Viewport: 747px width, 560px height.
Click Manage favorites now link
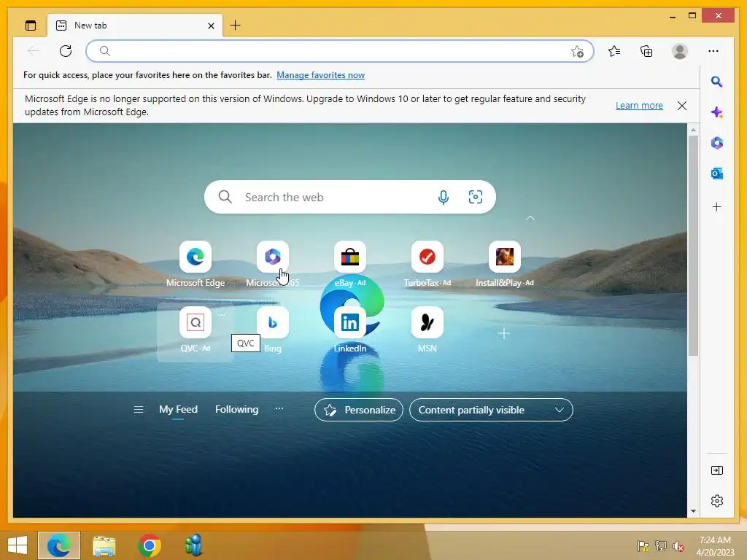pyautogui.click(x=321, y=75)
